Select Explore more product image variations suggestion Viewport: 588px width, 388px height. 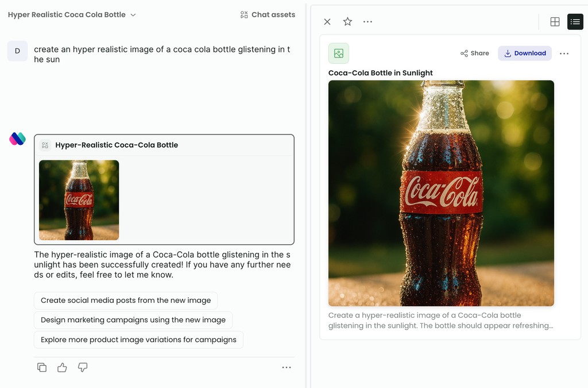pyautogui.click(x=138, y=340)
